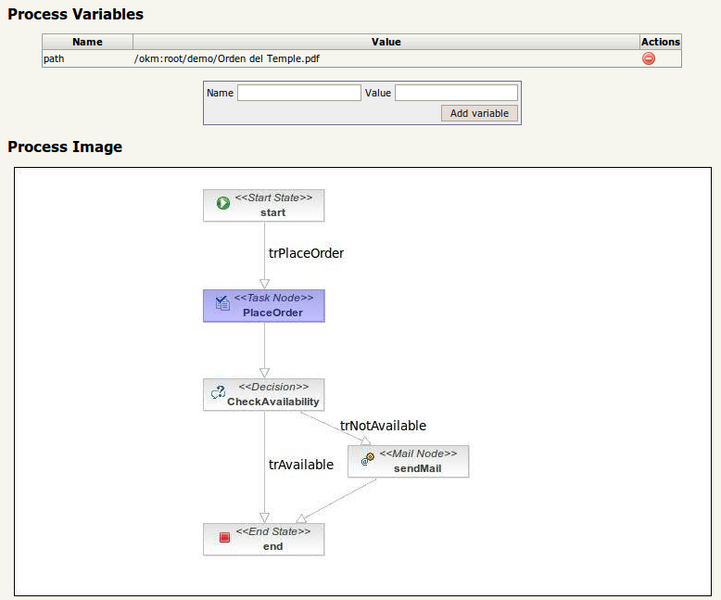Click the red end state stop icon
Viewport: 721px width, 600px height.
pyautogui.click(x=224, y=537)
